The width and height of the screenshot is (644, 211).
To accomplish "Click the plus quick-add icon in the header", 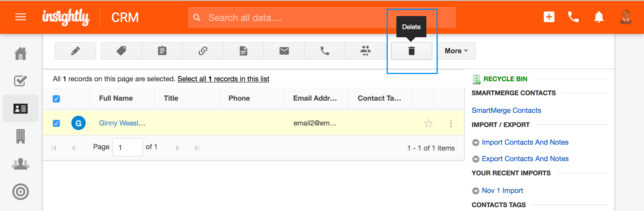I will click(x=549, y=17).
